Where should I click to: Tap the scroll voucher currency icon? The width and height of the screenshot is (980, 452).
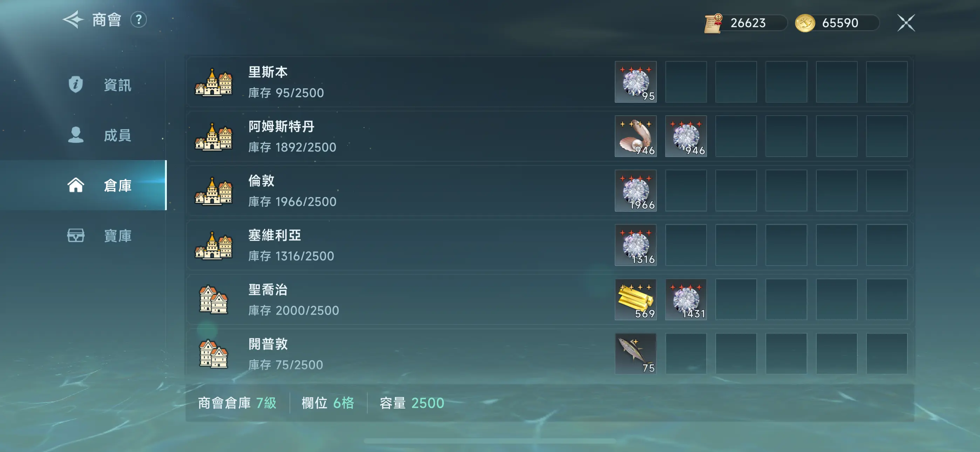click(x=713, y=23)
